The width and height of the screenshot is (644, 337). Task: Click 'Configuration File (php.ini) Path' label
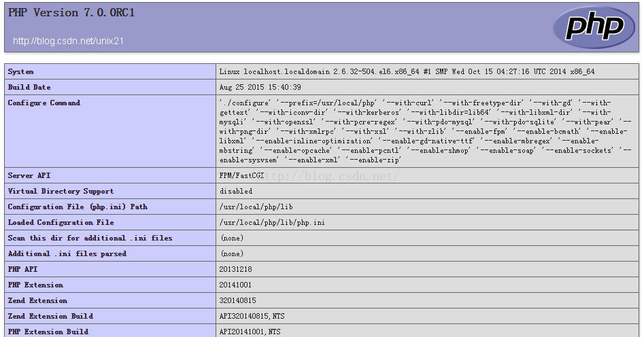coord(78,207)
